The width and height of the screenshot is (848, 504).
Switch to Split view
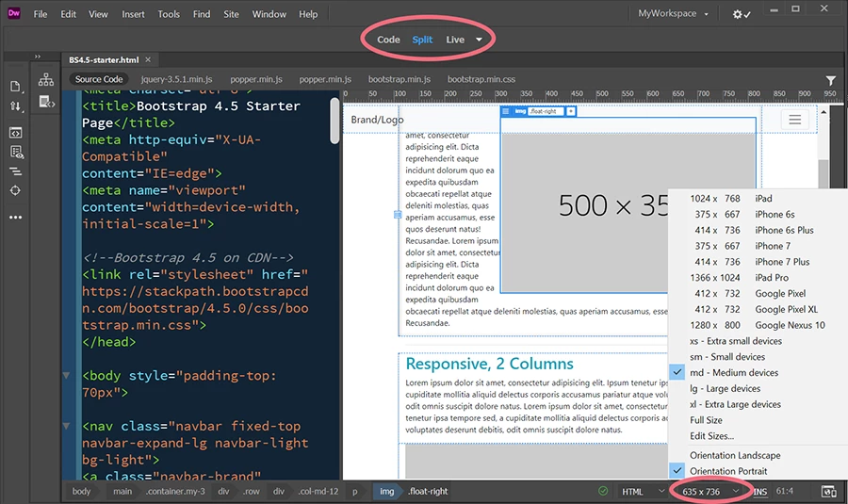coord(422,40)
